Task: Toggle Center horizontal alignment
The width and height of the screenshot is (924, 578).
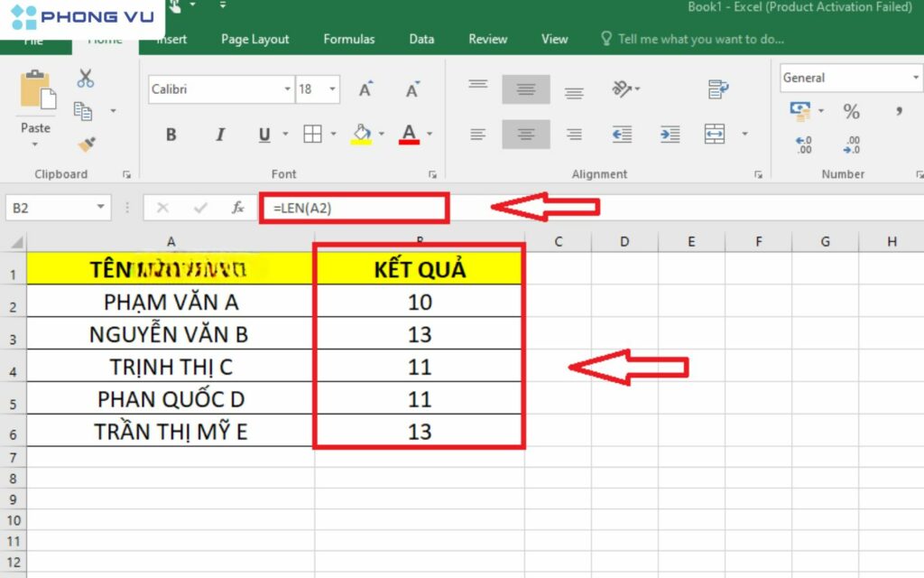Action: click(x=526, y=135)
